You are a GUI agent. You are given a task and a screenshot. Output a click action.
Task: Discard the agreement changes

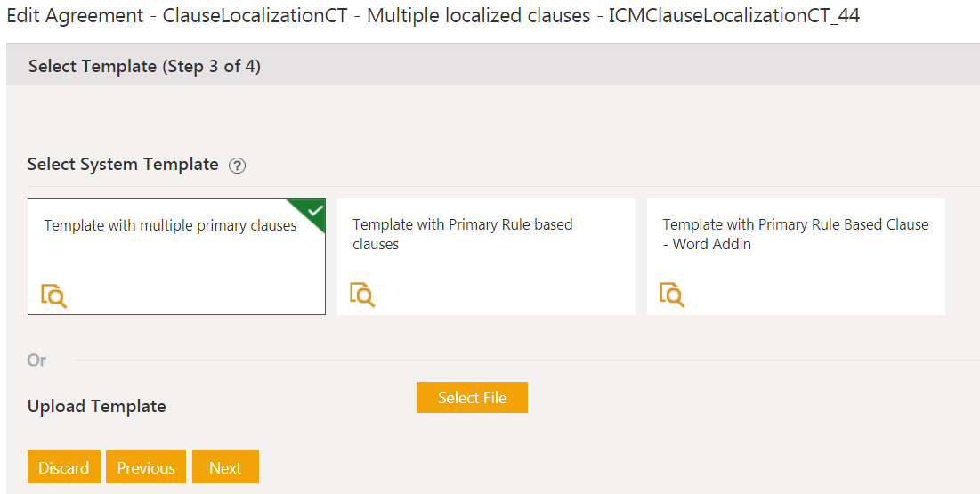tap(63, 467)
